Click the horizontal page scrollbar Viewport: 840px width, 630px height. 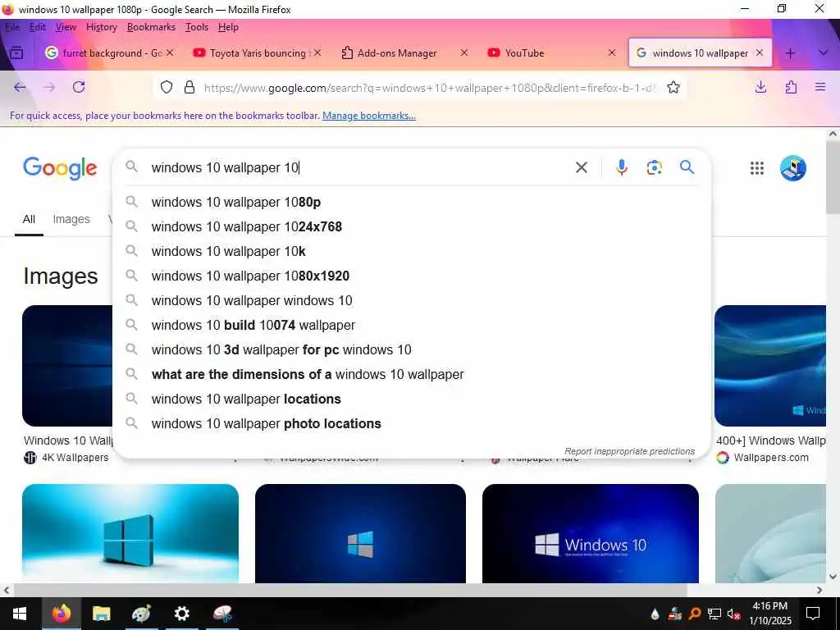[350, 590]
